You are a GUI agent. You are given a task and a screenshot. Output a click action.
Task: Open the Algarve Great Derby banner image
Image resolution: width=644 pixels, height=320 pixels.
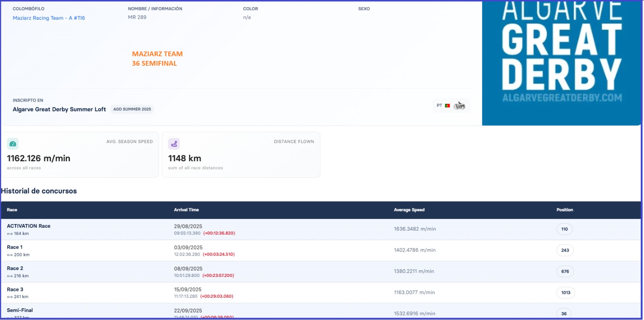(x=561, y=63)
